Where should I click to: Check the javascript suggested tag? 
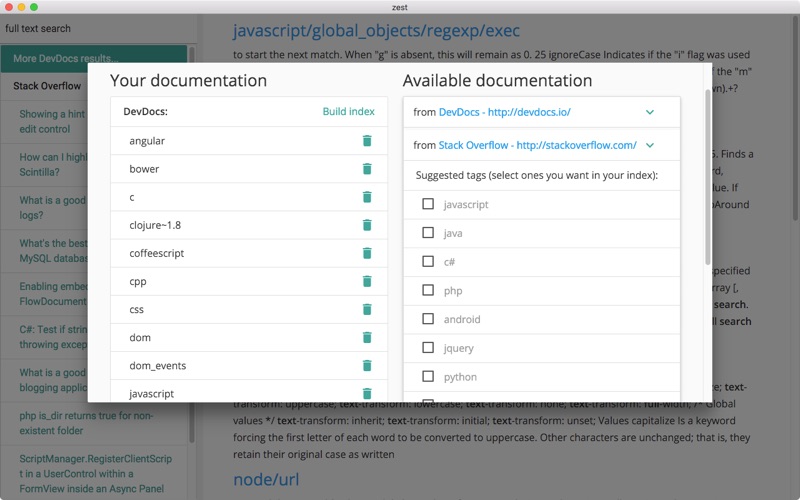(x=428, y=204)
